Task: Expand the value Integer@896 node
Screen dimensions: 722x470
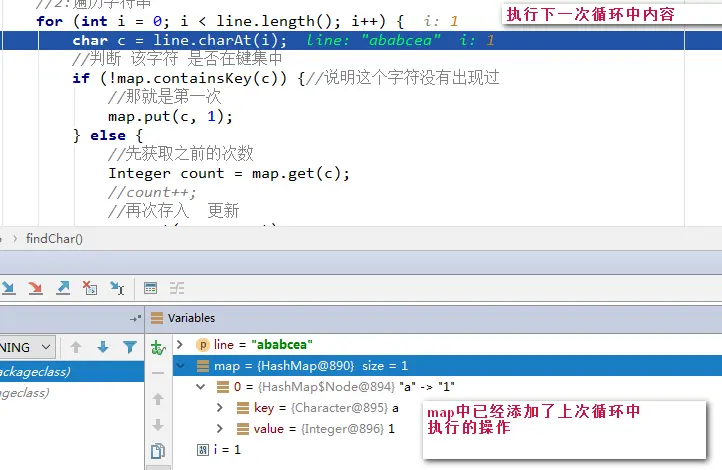Action: pyautogui.click(x=220, y=429)
